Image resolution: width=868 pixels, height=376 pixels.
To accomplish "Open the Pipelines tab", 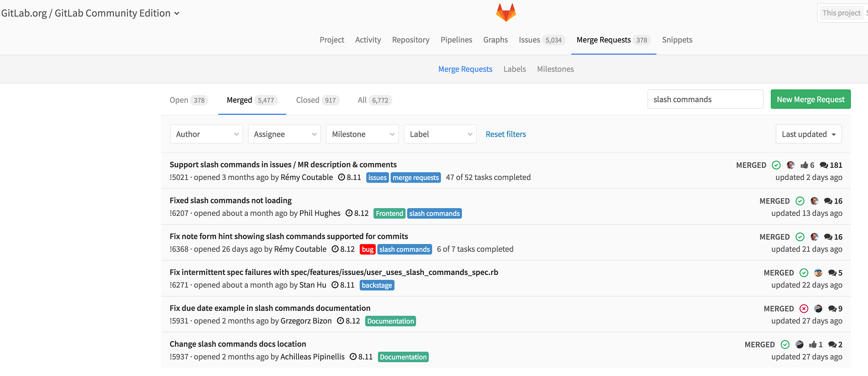I will [x=456, y=40].
